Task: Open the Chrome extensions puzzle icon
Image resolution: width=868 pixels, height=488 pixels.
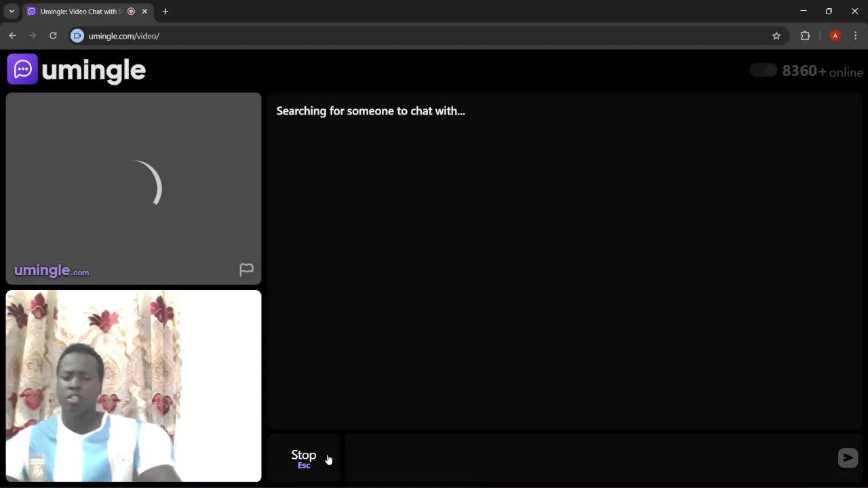Action: [806, 36]
